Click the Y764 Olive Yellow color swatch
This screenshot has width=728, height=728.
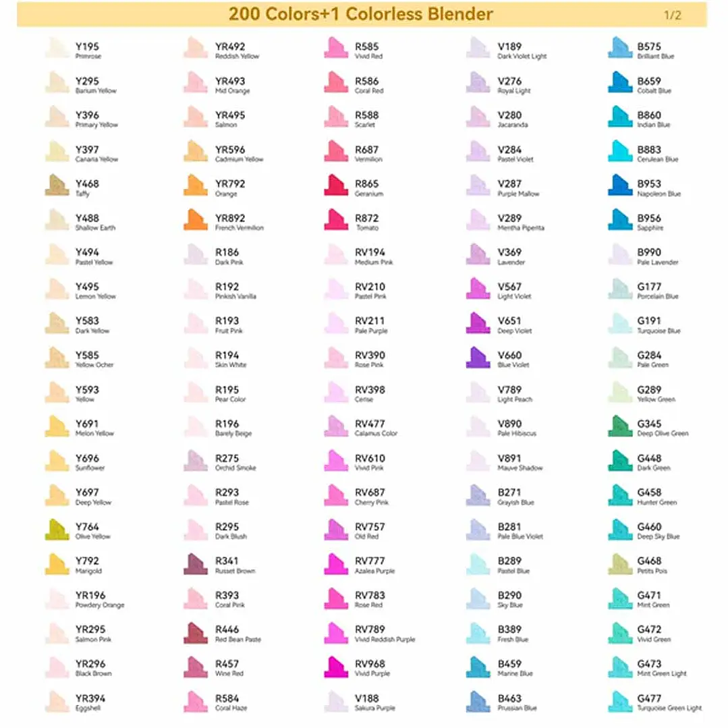(x=57, y=530)
